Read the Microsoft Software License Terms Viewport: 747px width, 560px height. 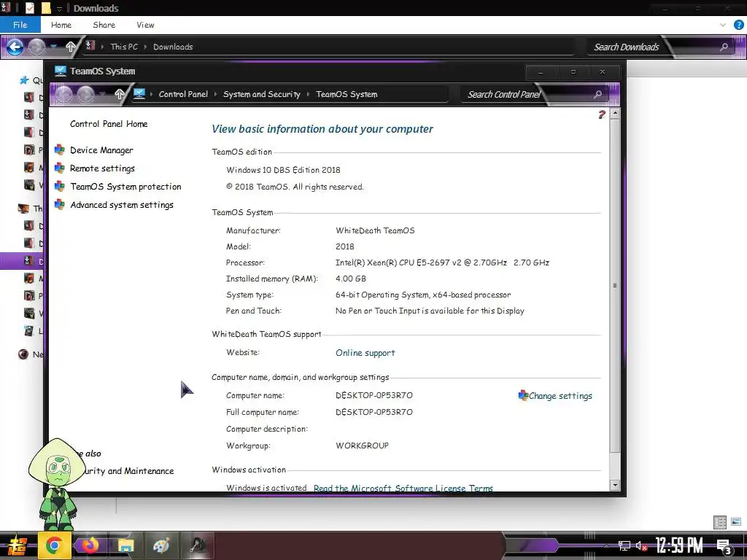click(403, 488)
